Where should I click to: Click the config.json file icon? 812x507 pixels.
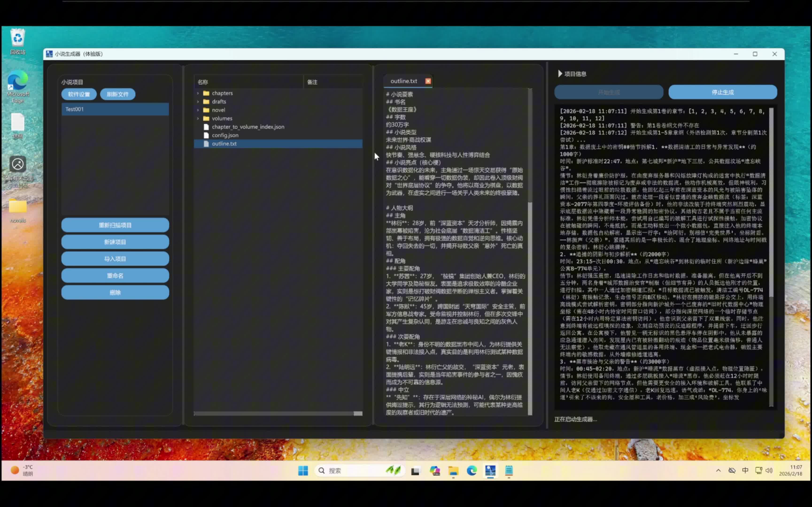coord(206,135)
